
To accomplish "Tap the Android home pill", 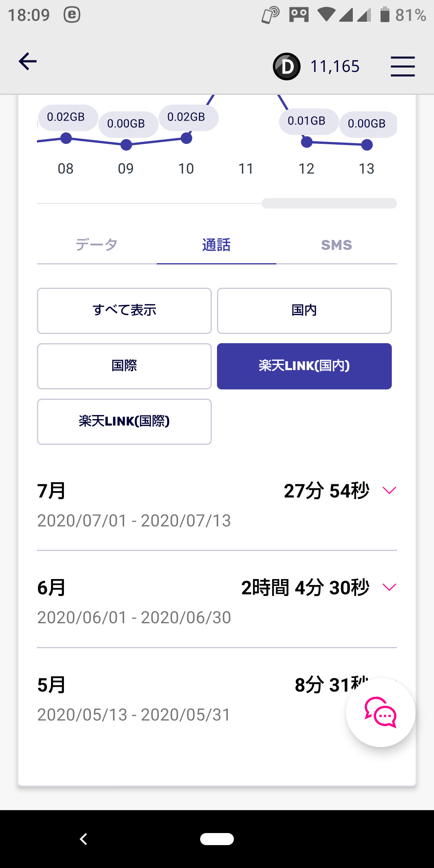I will click(x=217, y=839).
